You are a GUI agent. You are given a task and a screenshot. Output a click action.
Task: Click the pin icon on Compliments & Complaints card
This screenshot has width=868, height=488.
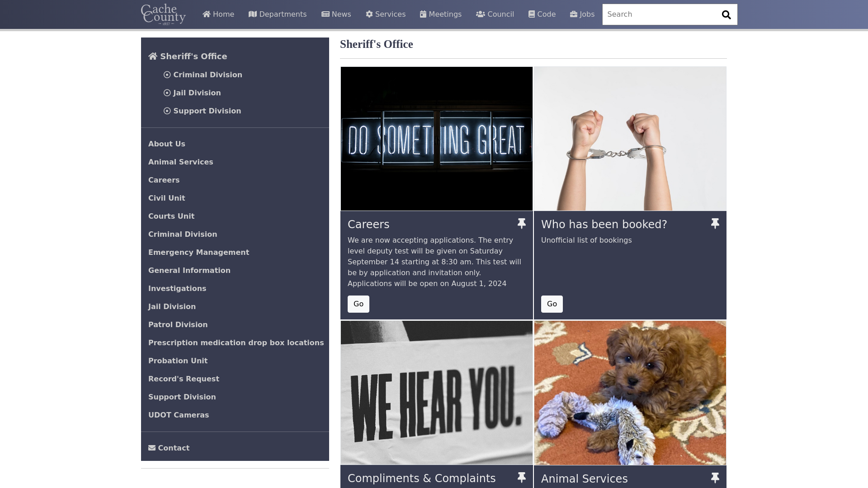(x=521, y=478)
